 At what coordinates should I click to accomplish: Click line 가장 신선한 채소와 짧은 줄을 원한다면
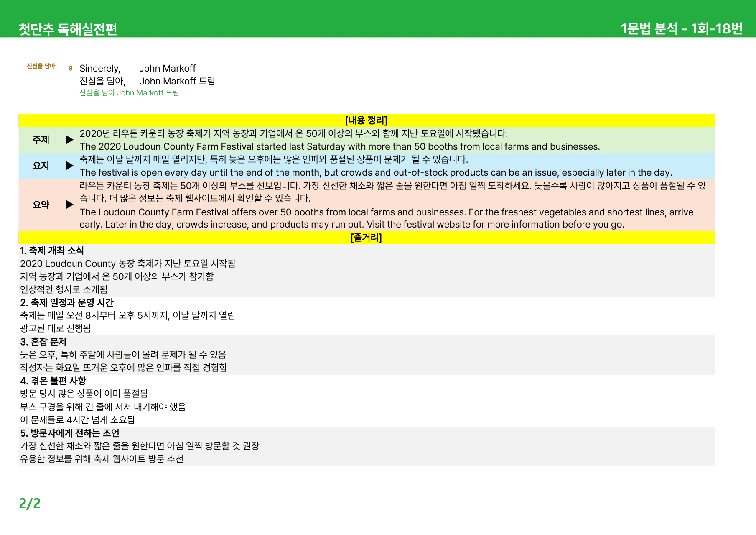point(140,446)
